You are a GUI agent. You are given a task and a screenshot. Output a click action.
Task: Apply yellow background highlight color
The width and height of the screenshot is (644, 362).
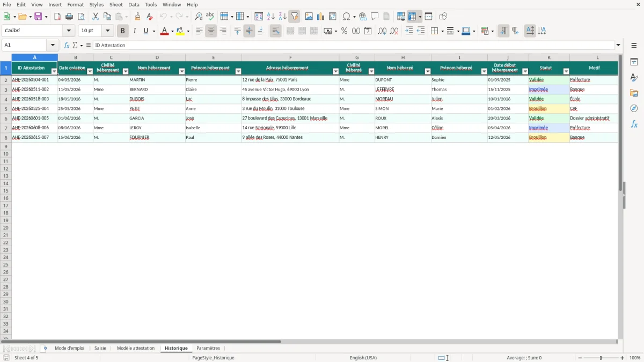point(180,31)
